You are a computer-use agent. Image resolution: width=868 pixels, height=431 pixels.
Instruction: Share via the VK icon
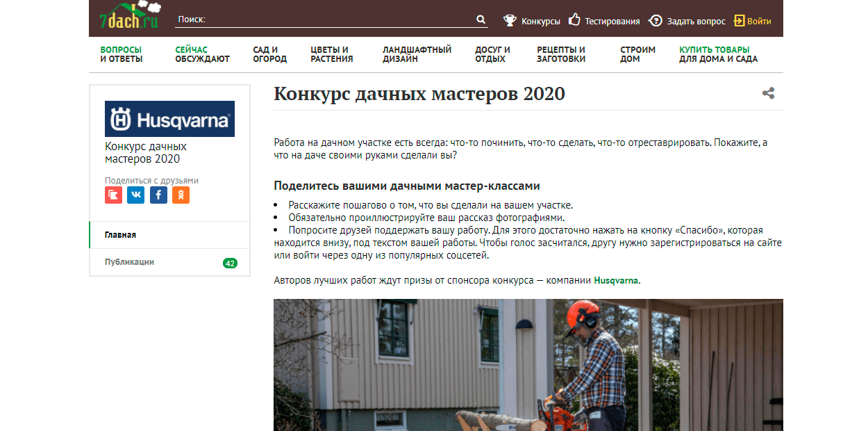[136, 195]
